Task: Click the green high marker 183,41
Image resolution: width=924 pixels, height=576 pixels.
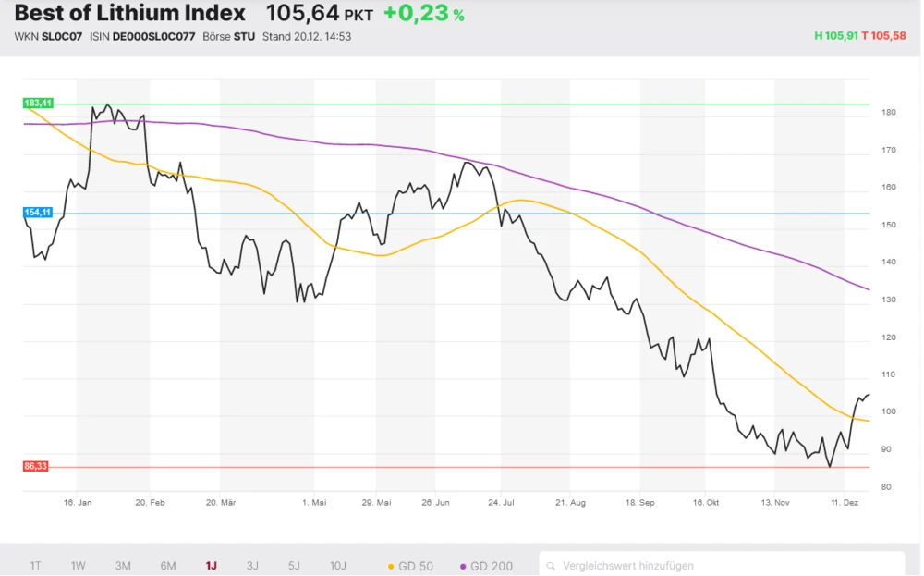Action: coord(36,104)
